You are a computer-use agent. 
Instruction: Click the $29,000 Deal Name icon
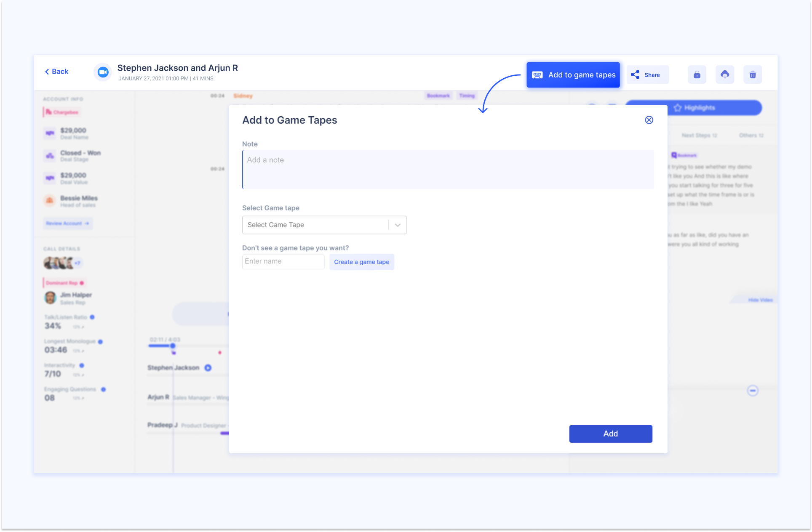pos(50,133)
